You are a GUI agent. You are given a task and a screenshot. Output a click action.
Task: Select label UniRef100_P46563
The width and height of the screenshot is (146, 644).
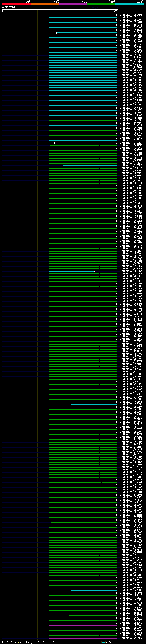click(131, 339)
